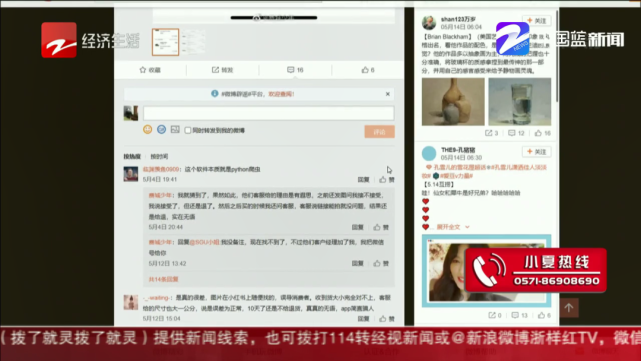The height and width of the screenshot is (361, 641).
Task: Open the @SGU小姐 mention link
Action: pyautogui.click(x=204, y=242)
